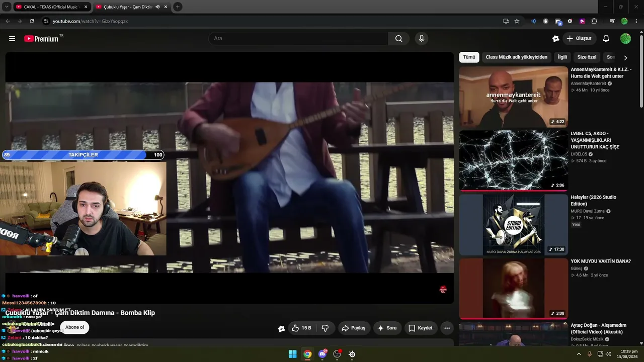Click the red subscribe watermark in player
Screen dimensions: 644x362
click(443, 289)
